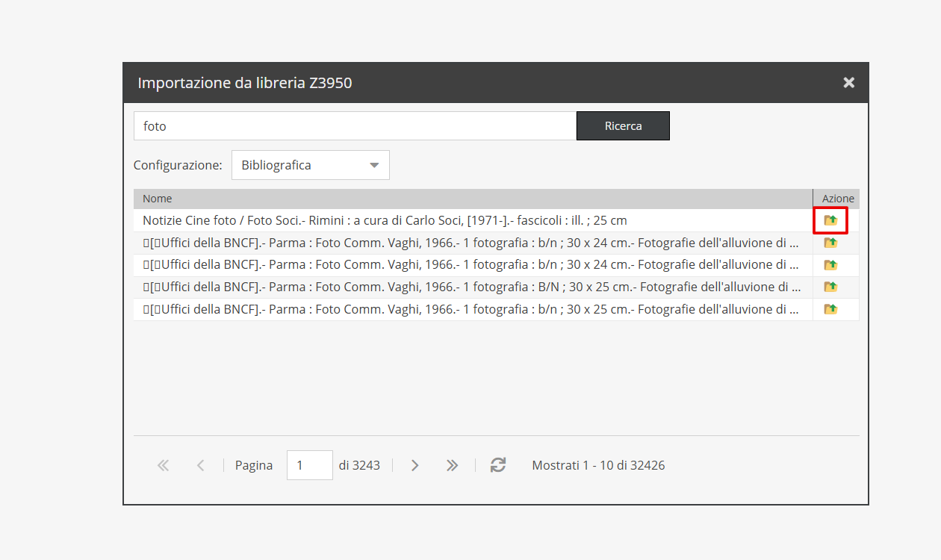Refresh the results list
Viewport: 941px width, 560px height.
pyautogui.click(x=498, y=465)
